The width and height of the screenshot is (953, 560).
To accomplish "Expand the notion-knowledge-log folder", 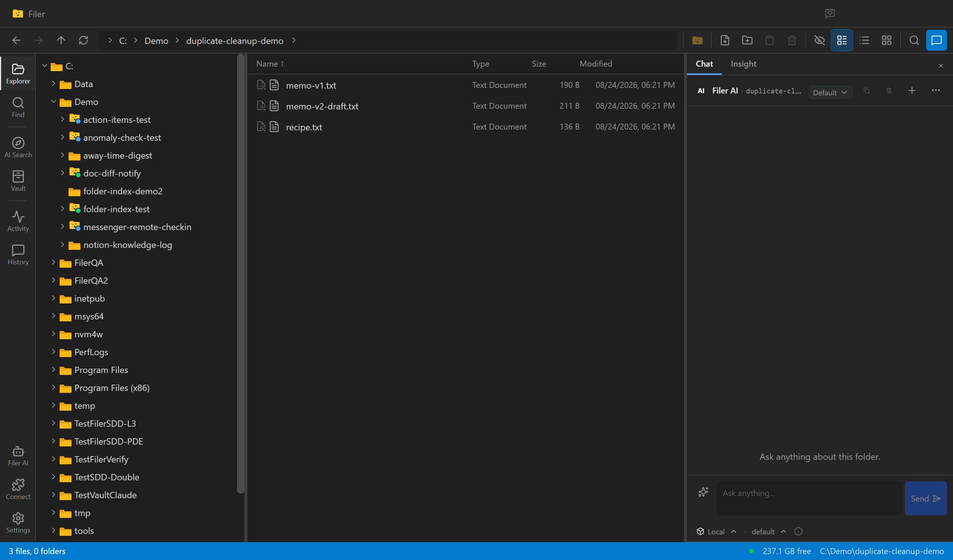I will (x=62, y=244).
